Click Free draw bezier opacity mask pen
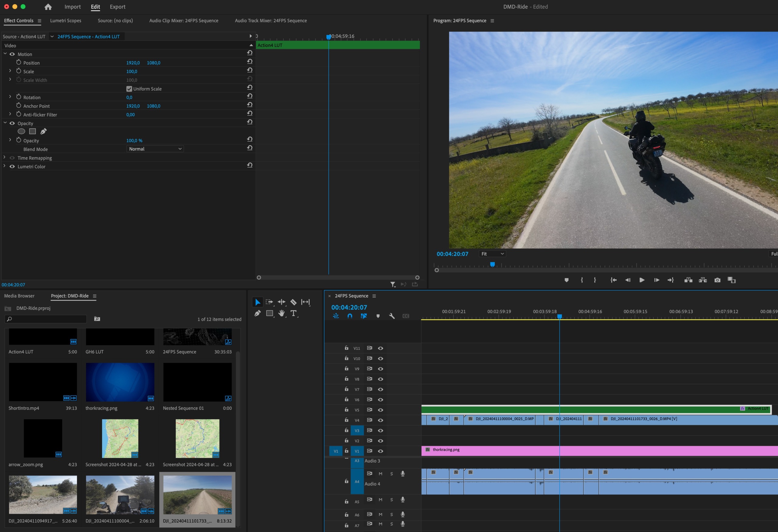The image size is (778, 532). pos(43,132)
